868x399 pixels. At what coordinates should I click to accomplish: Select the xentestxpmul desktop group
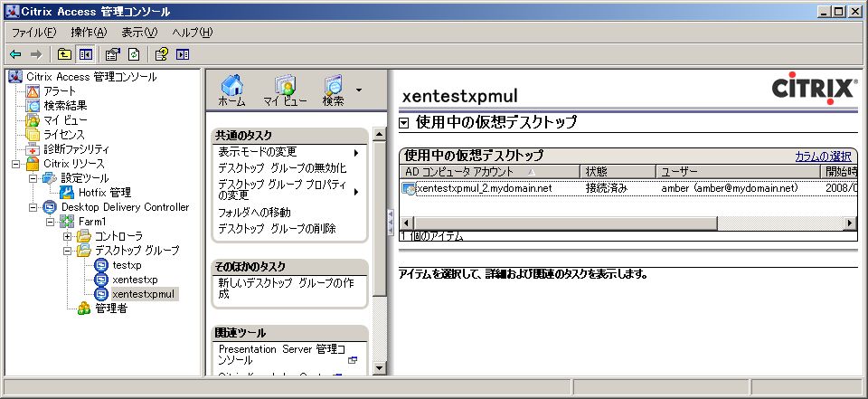point(145,294)
